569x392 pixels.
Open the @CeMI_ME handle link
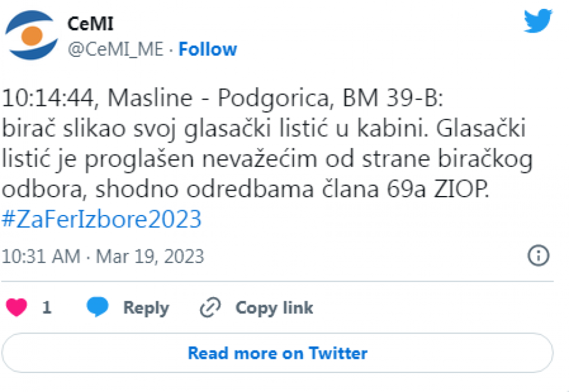click(116, 49)
